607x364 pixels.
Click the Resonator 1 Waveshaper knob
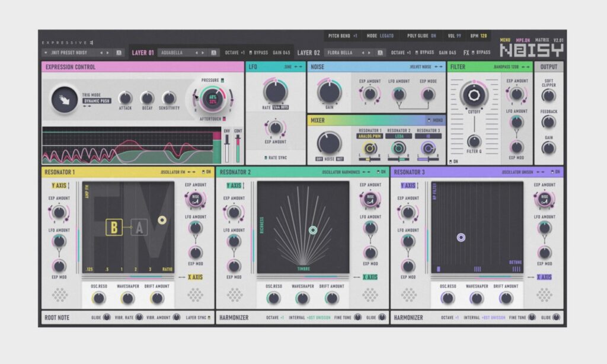point(128,298)
